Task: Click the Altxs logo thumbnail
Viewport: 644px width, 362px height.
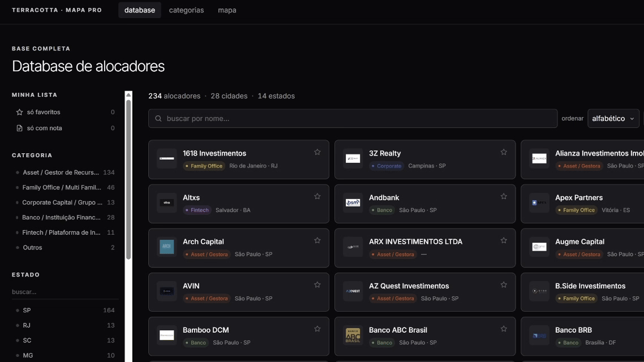Action: coord(167,202)
